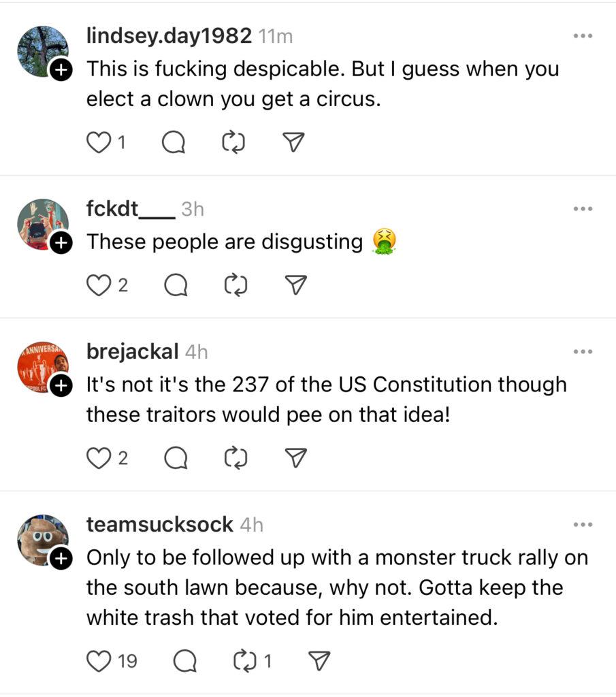Repost teamsucksock's comment
Viewport: 616px width, 697px height.
243,660
